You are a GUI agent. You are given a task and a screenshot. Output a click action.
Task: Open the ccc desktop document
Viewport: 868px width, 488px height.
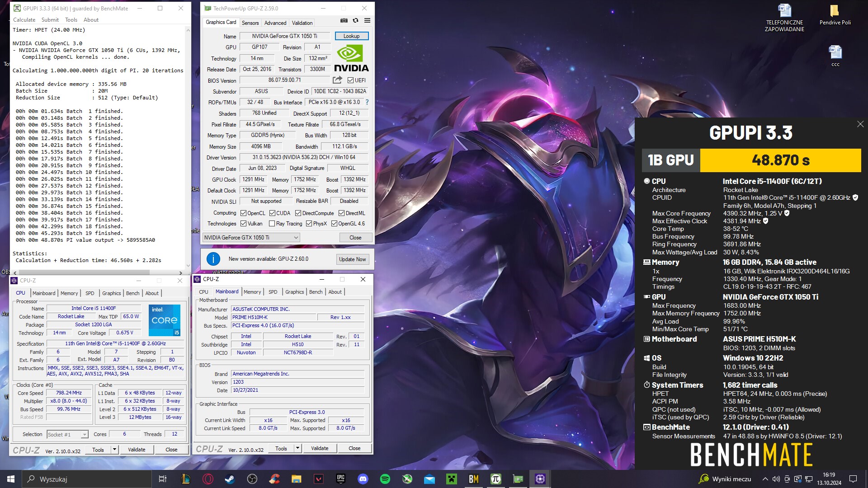835,56
